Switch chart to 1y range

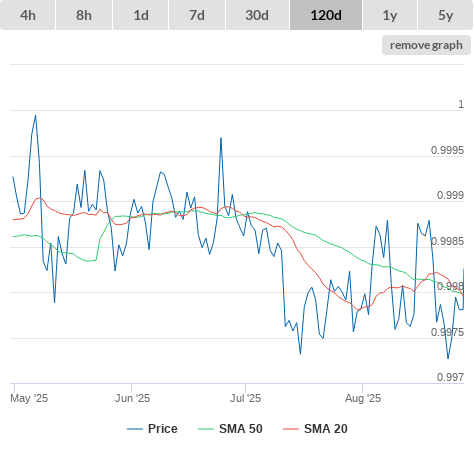pyautogui.click(x=390, y=15)
